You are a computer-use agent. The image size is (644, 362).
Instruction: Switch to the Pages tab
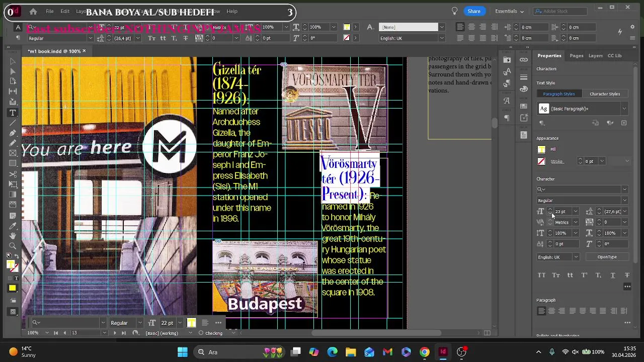point(576,56)
